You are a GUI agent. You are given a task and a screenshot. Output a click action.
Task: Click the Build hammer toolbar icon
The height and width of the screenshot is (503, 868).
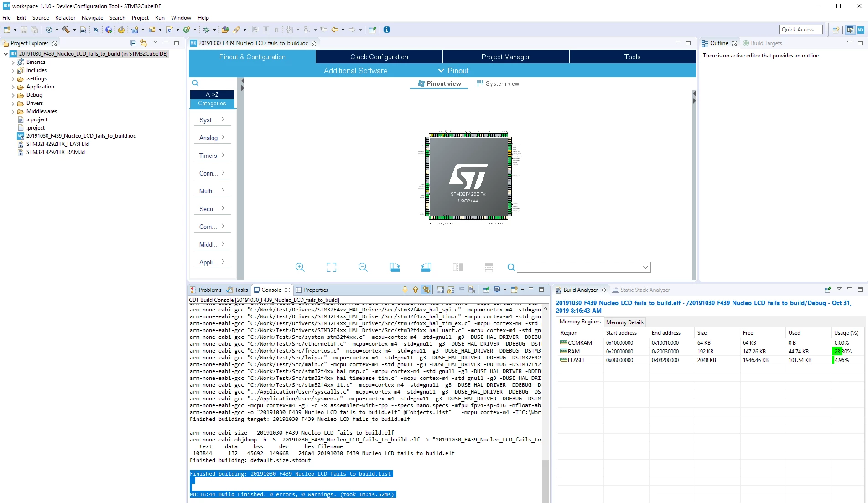pyautogui.click(x=66, y=30)
